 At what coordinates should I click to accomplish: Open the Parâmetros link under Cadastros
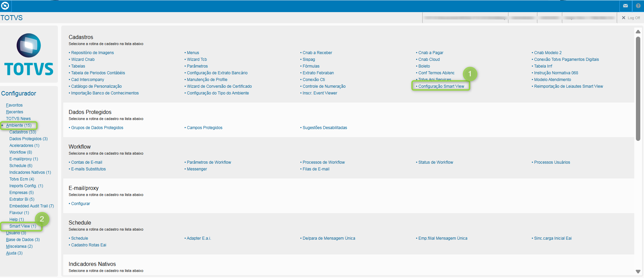[197, 66]
